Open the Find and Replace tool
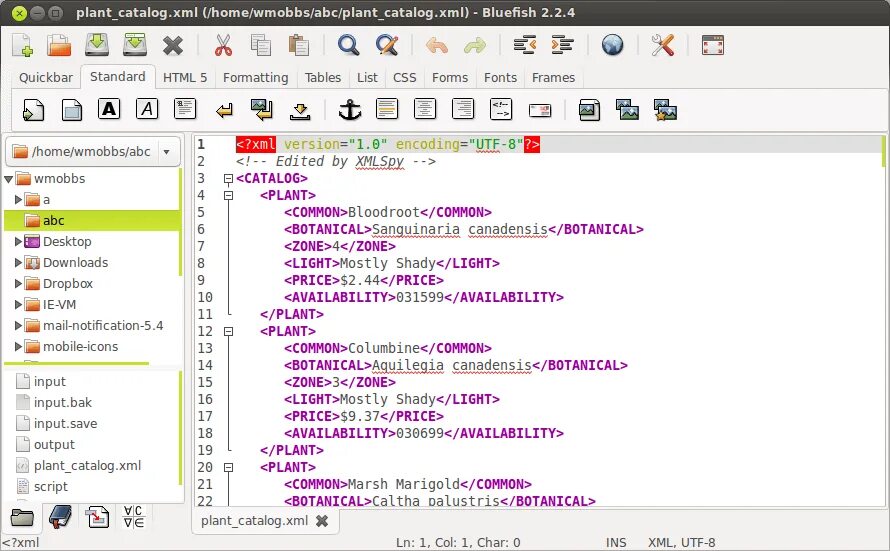Viewport: 890px width, 551px height. click(387, 45)
